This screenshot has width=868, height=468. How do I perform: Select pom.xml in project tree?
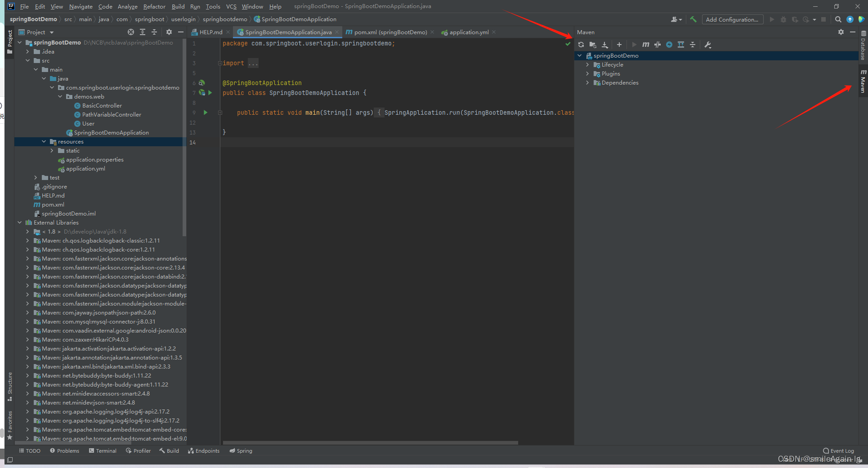point(49,205)
